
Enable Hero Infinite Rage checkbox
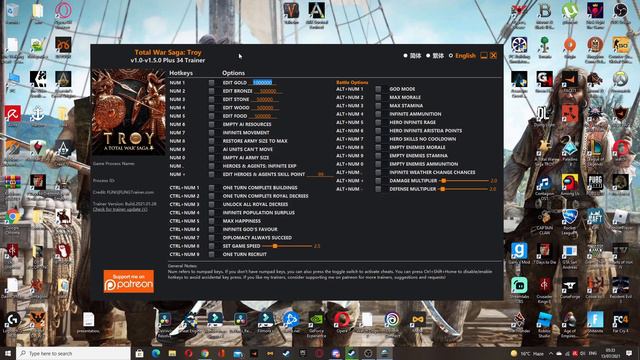point(378,122)
